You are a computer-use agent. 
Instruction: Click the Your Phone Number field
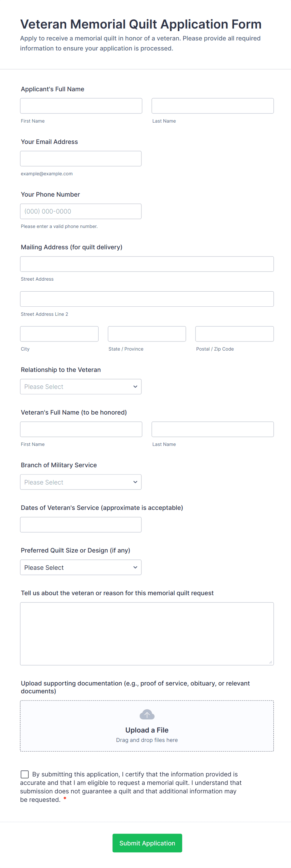click(81, 211)
